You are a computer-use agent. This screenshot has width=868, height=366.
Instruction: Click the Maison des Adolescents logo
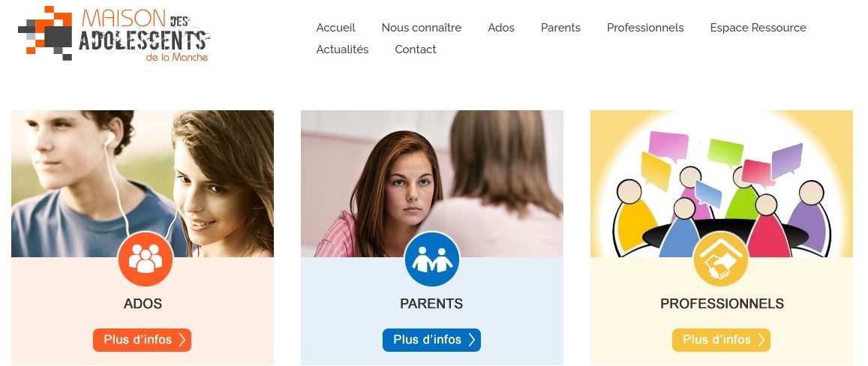tap(114, 34)
